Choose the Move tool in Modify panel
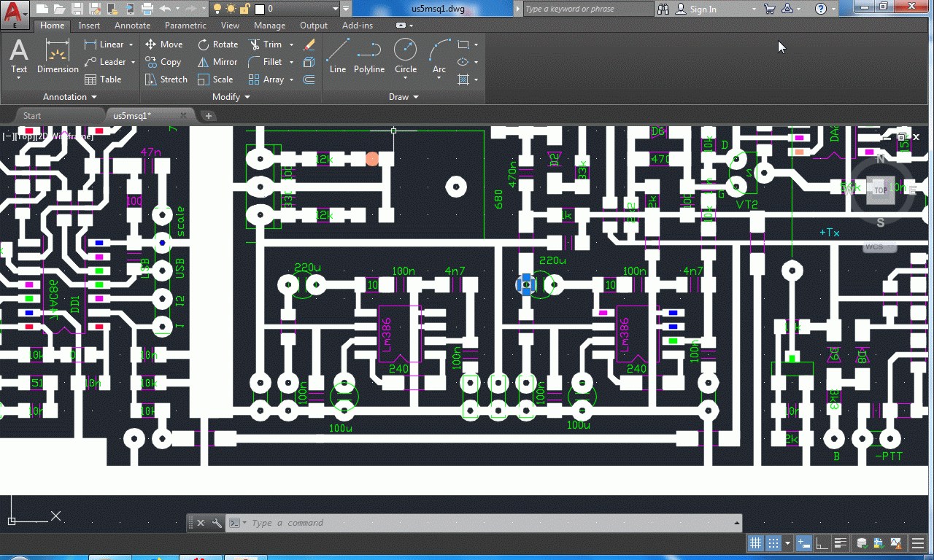Image resolution: width=934 pixels, height=560 pixels. click(x=163, y=44)
